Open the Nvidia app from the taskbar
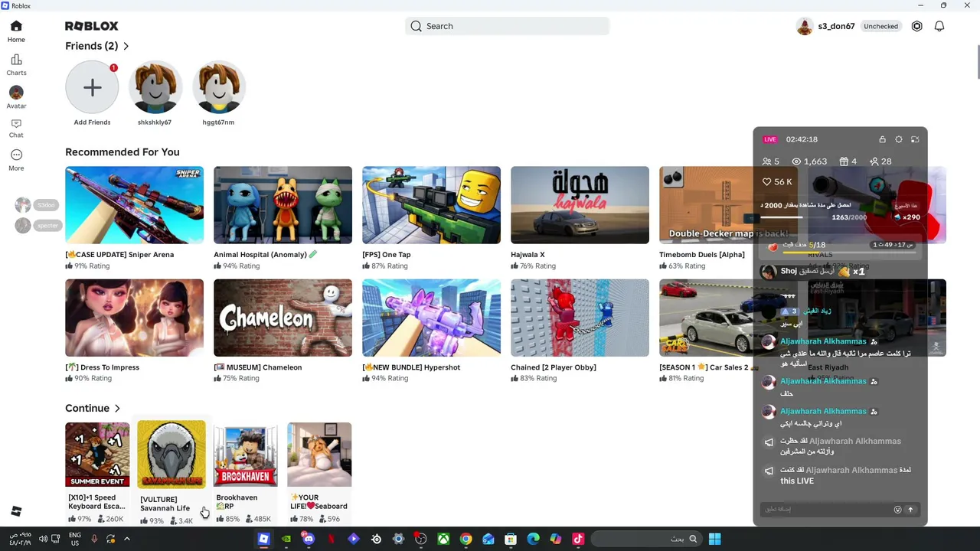 click(286, 539)
